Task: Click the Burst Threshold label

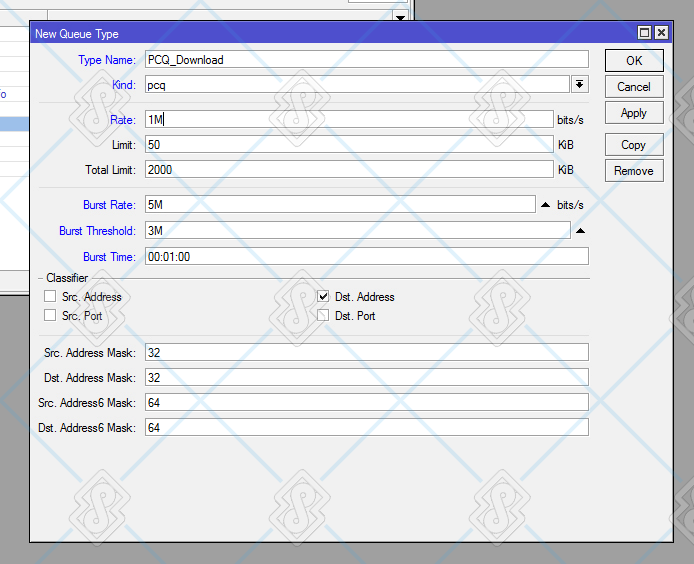Action: (x=97, y=231)
